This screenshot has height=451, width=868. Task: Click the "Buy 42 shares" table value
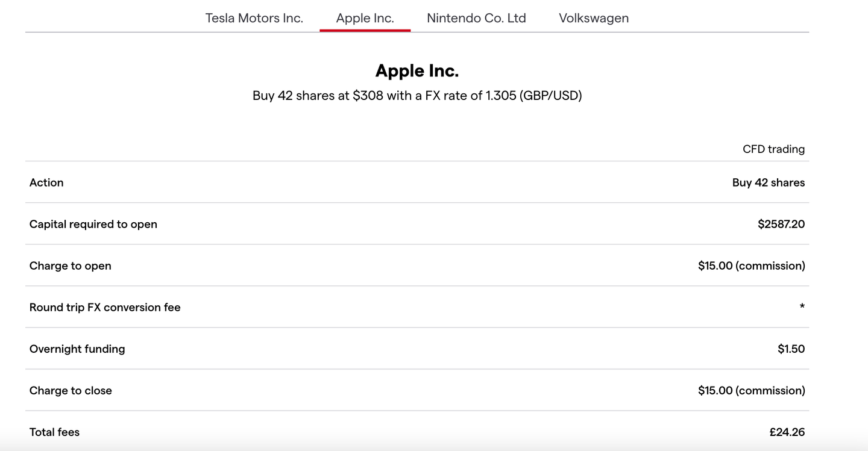pyautogui.click(x=769, y=182)
